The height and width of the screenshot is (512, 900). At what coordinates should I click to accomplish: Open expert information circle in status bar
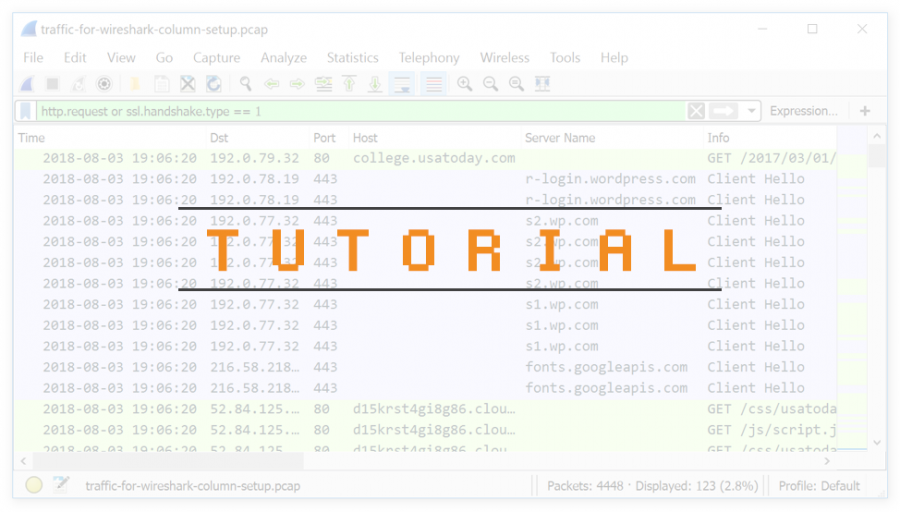pyautogui.click(x=34, y=486)
